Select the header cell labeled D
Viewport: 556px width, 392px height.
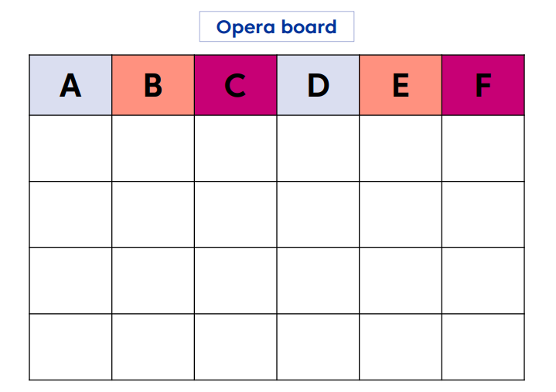click(318, 85)
